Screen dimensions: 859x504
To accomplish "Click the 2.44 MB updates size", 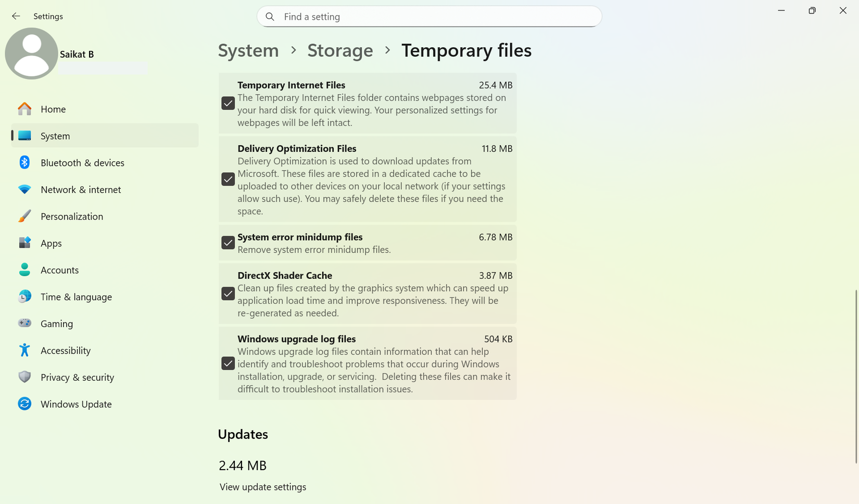I will [x=243, y=466].
